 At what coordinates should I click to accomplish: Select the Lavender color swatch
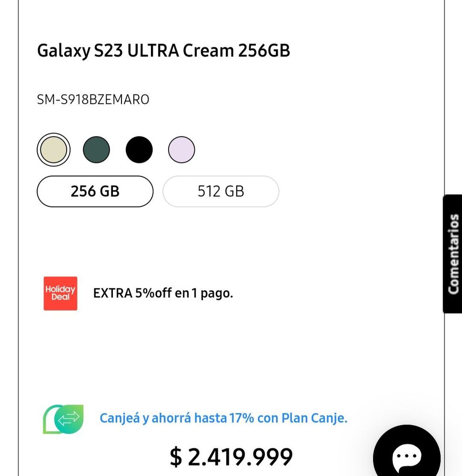click(x=181, y=150)
